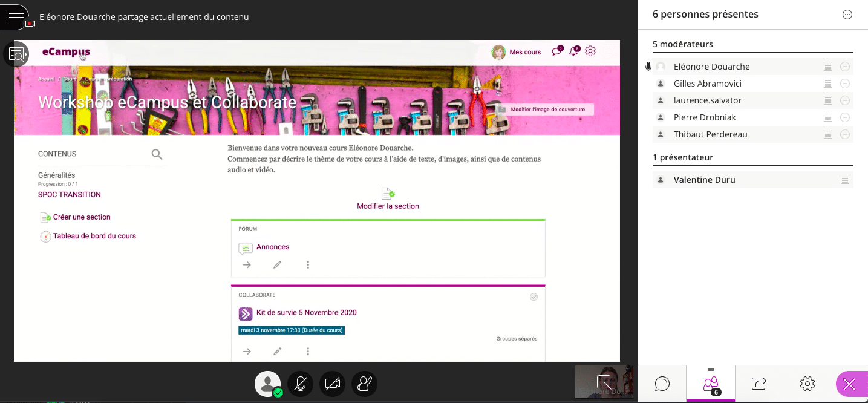Viewport: 868px width, 403px height.
Task: Open the eCampus notifications bell
Action: [x=574, y=51]
